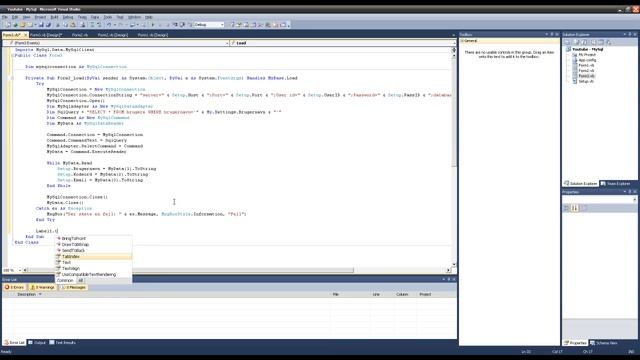Switch to the Form2.vb tab
Image resolution: width=640 pixels, height=360 pixels.
pos(80,35)
